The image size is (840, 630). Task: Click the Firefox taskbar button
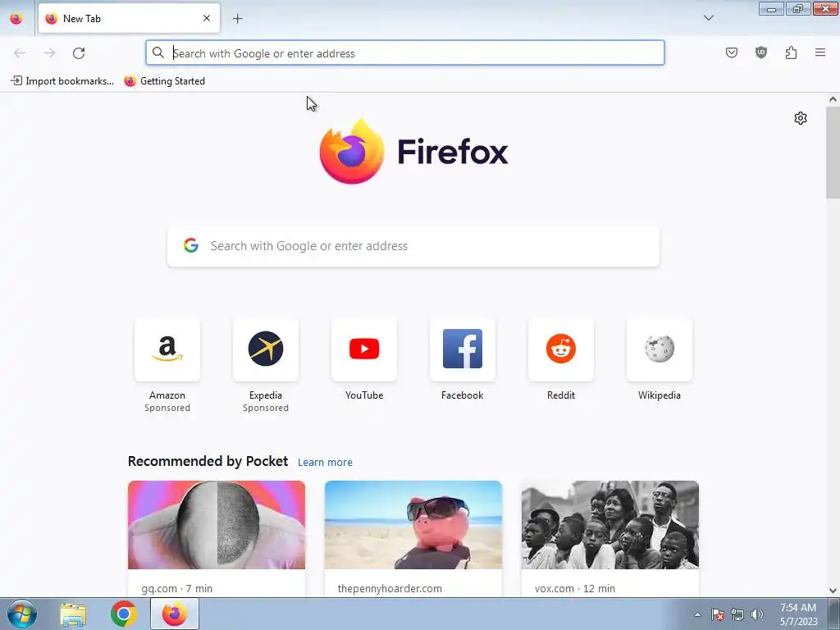pyautogui.click(x=174, y=614)
